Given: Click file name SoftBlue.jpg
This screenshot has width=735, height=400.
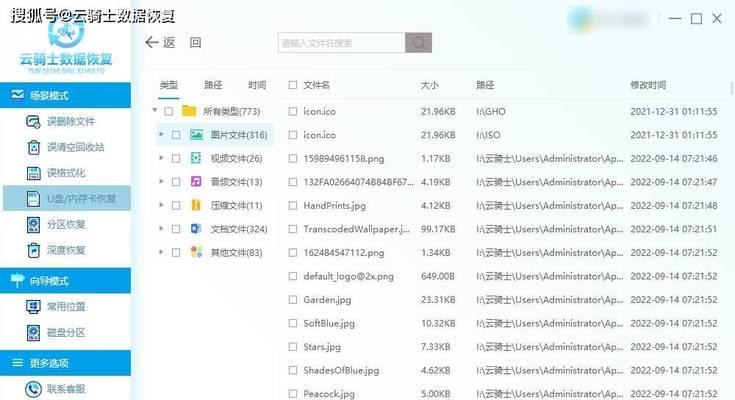Looking at the screenshot, I should 329,324.
